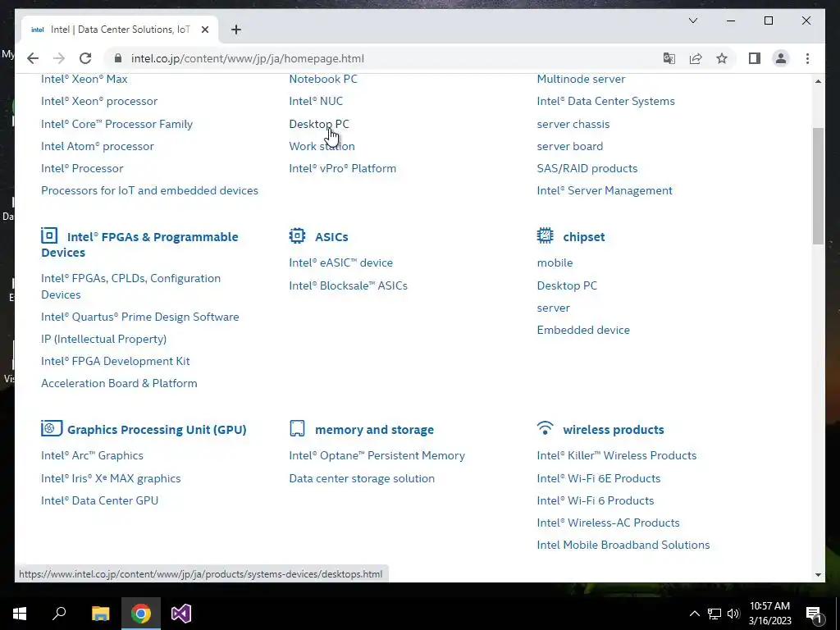The image size is (840, 630).
Task: Open Windows Start menu
Action: pos(20,614)
